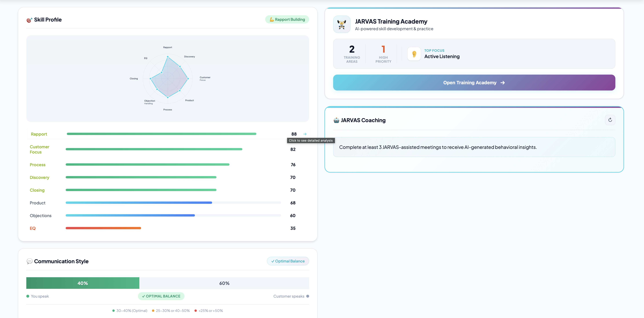Viewport: 644px width, 318px height.
Task: Click the Rapport point on radar chart
Action: point(167,57)
